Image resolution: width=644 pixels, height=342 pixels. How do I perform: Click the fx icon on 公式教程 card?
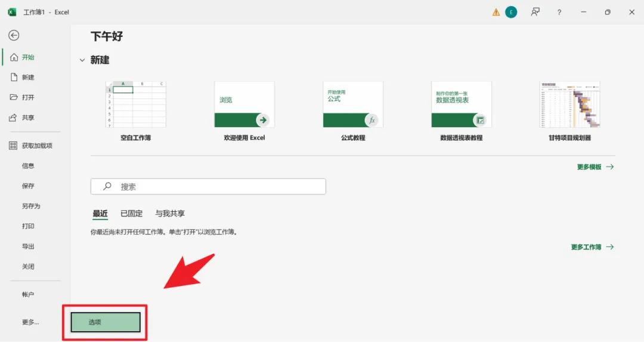(371, 120)
